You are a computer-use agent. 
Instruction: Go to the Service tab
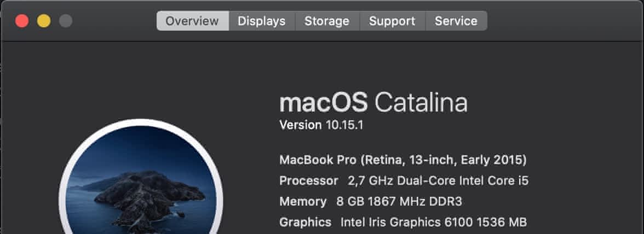(x=456, y=21)
